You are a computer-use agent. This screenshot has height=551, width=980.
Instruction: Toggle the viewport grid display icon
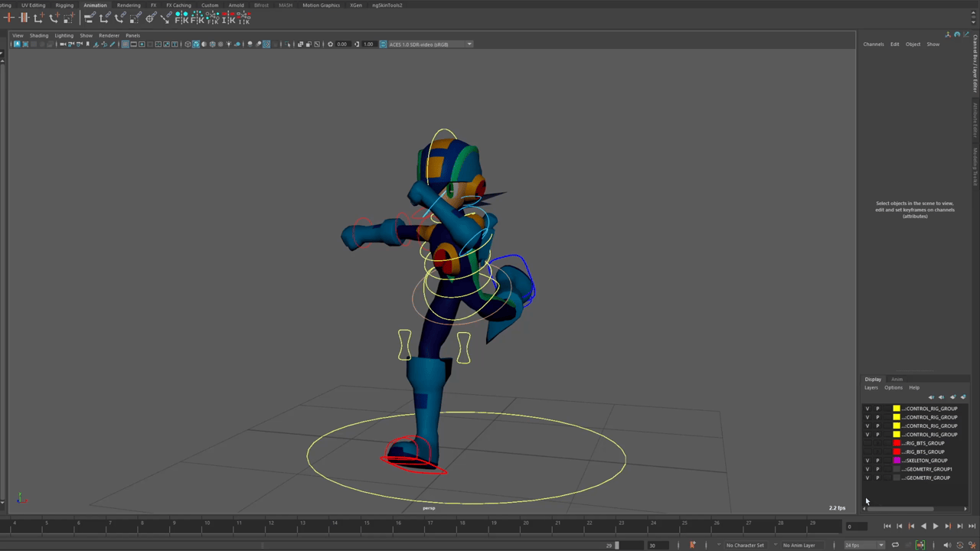[125, 44]
